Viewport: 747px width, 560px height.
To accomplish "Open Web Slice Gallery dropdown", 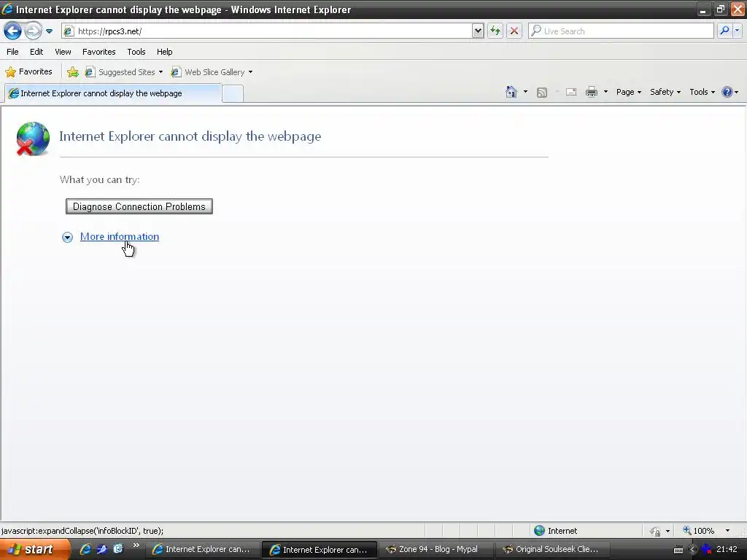I will (212, 72).
